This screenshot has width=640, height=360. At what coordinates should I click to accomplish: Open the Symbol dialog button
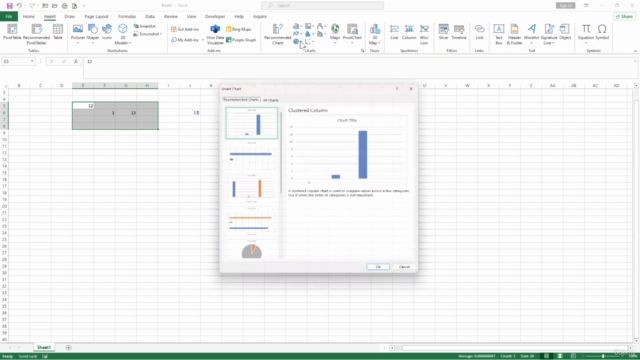click(x=602, y=32)
